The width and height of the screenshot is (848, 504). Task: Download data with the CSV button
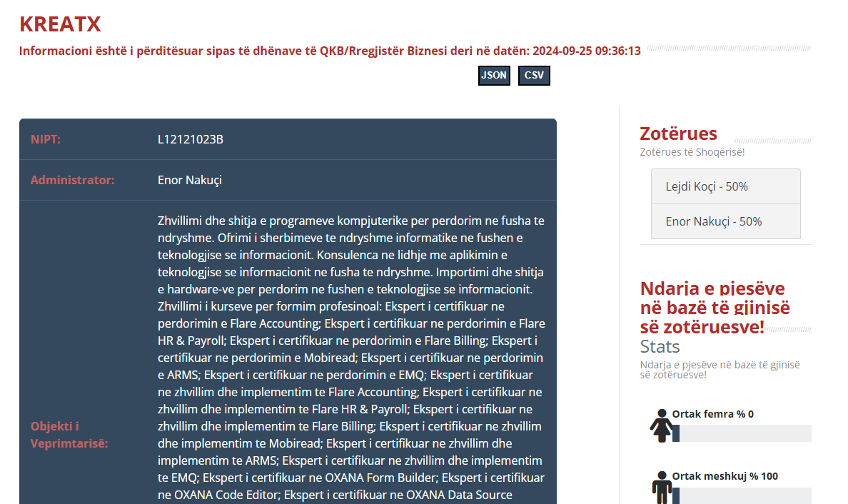tap(534, 76)
